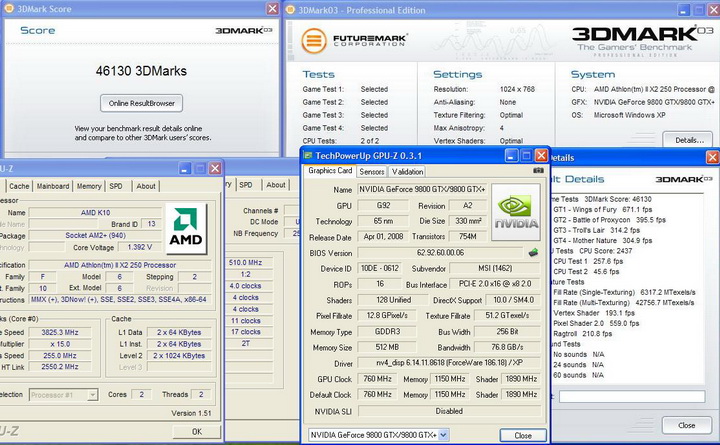Click the Bus Interface PCI-E 2.0 x16 field

495,284
